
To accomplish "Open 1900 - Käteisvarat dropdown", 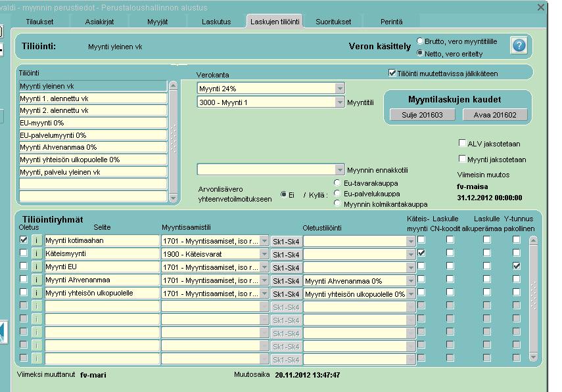I will coord(264,254).
